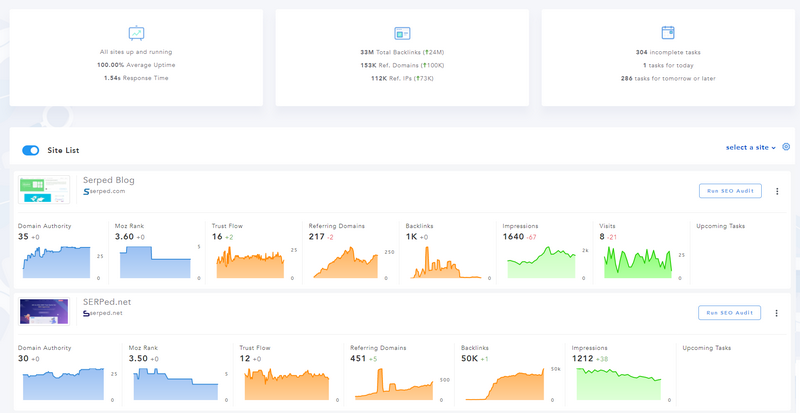The width and height of the screenshot is (800, 413).
Task: Click Serped Blog Visits chart
Action: [638, 262]
